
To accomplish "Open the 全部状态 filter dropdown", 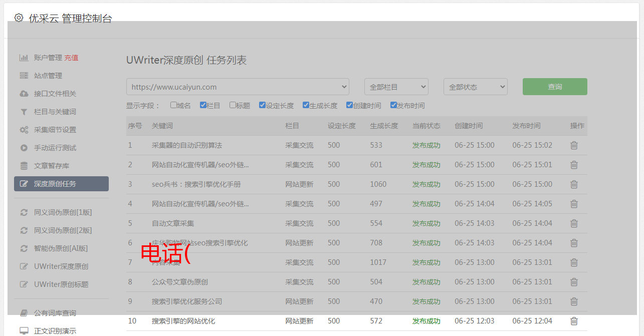I will [x=475, y=87].
